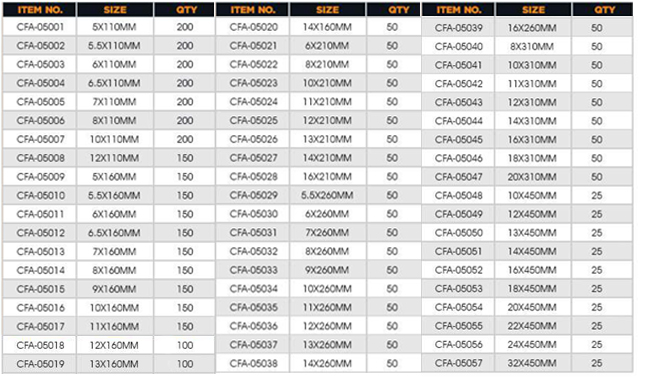Select item number CFA-05020

click(254, 27)
